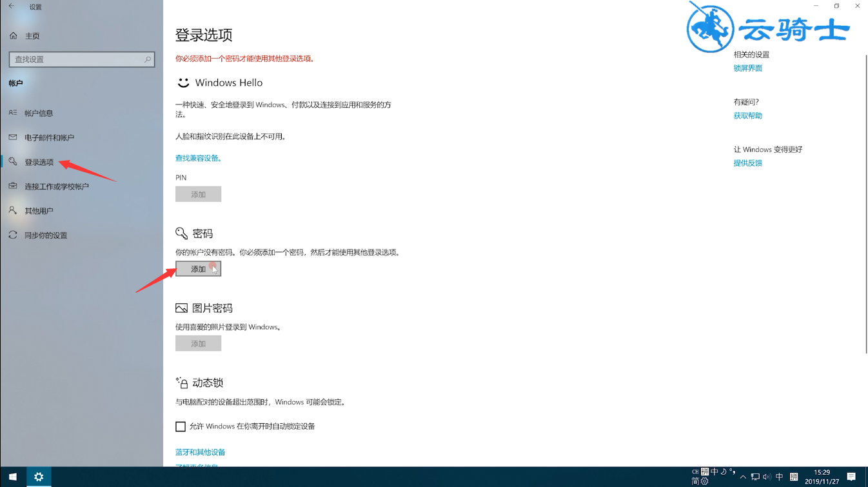
Task: Open the 提供反馈 link
Action: tap(748, 163)
